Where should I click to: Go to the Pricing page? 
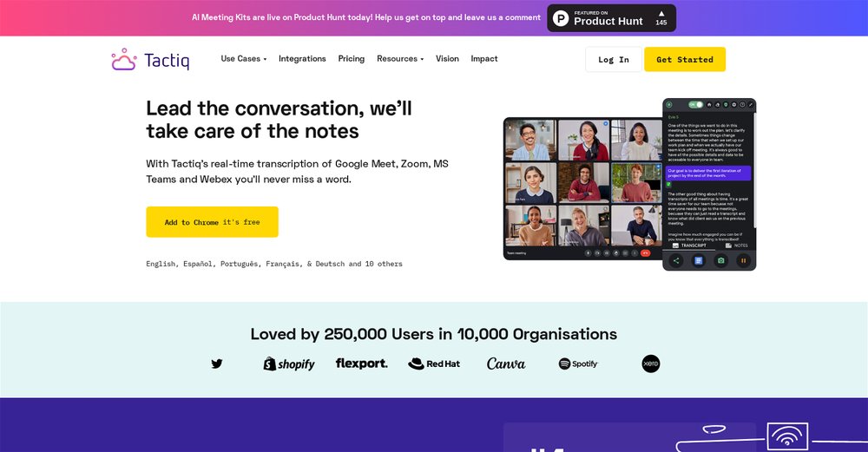click(352, 59)
